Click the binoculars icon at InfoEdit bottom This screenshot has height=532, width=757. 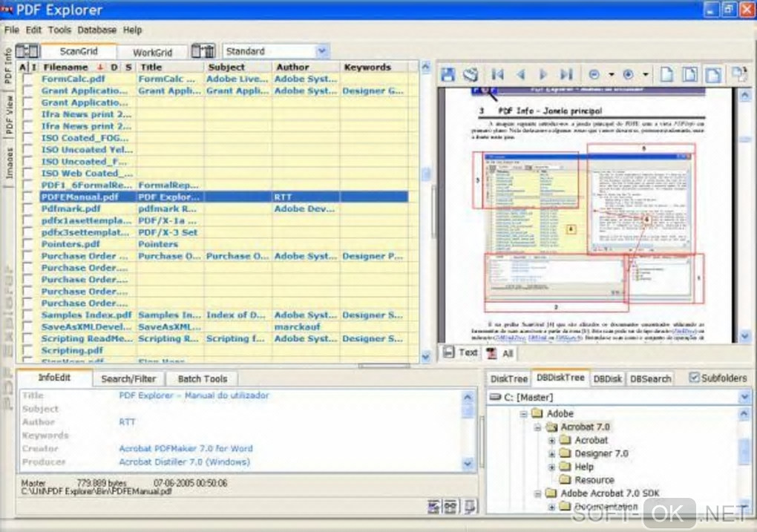coord(451,507)
